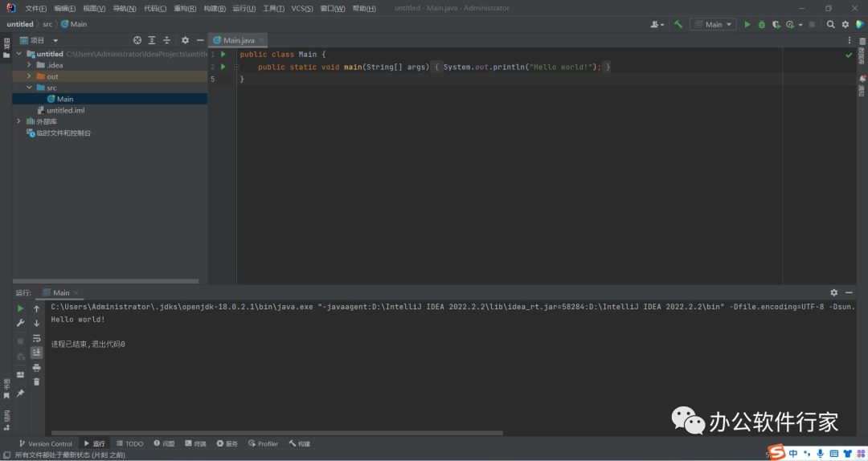Expand the out folder node
This screenshot has width=868, height=461.
(30, 76)
